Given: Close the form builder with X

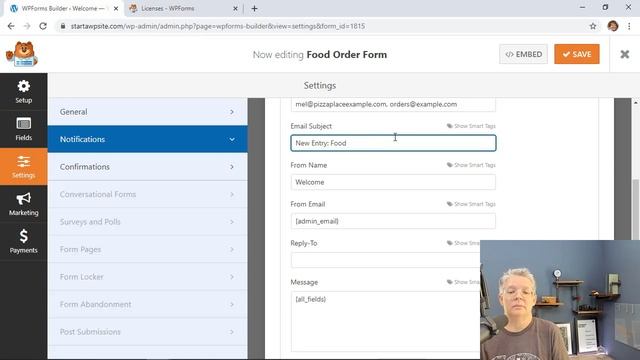Looking at the screenshot, I should [x=624, y=54].
